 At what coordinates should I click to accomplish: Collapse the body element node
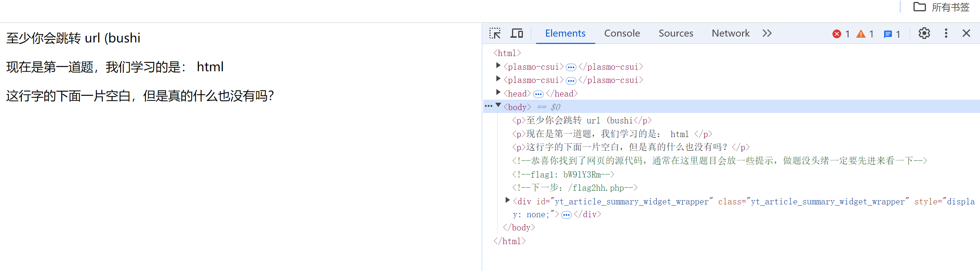click(x=498, y=105)
